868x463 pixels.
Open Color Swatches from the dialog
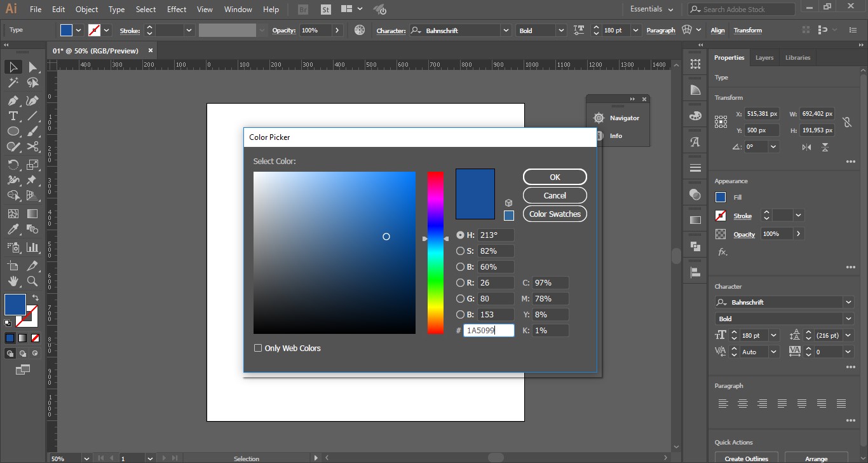point(555,214)
